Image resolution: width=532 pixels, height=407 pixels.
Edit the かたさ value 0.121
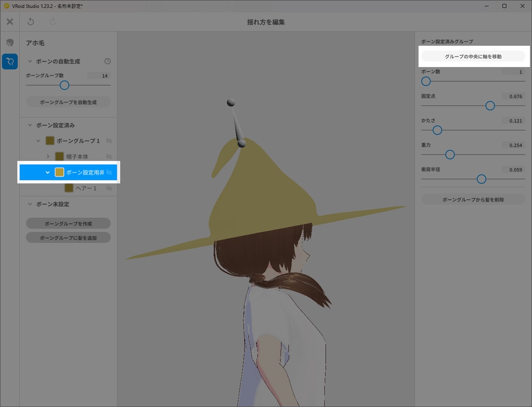coord(513,121)
